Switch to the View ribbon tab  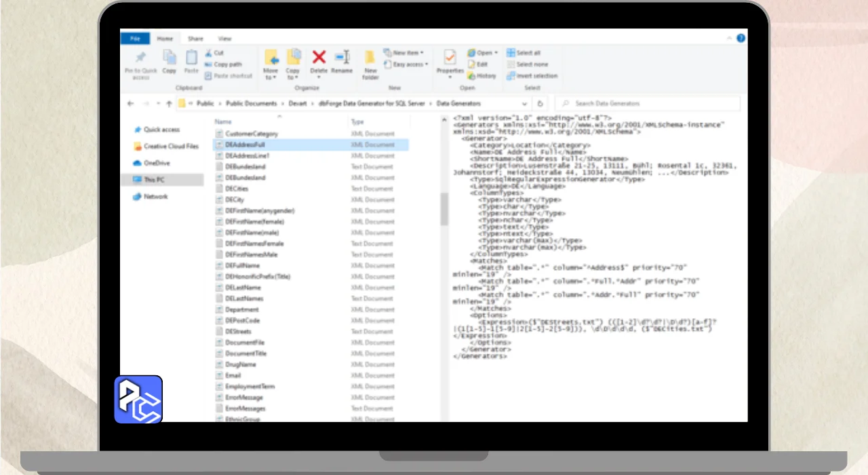224,39
